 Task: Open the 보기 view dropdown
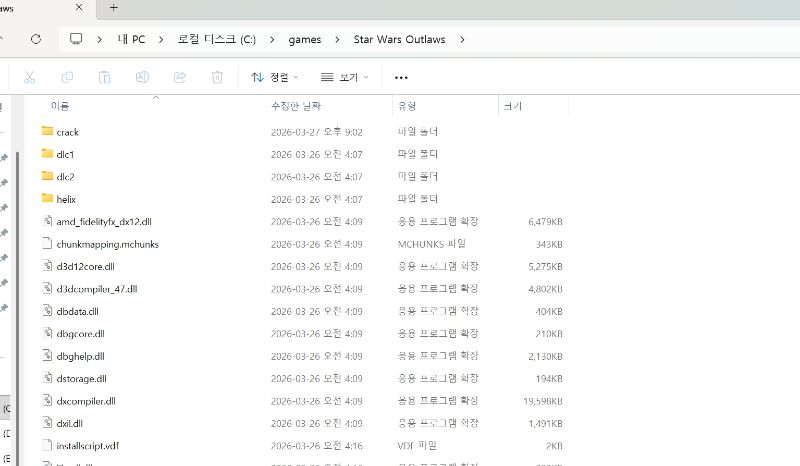[345, 77]
